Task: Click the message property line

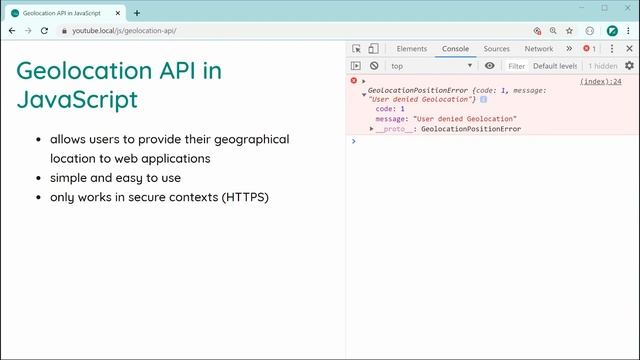Action: coord(446,119)
